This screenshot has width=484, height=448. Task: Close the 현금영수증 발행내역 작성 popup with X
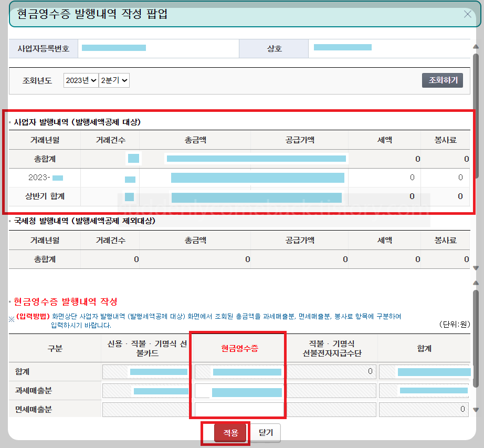[467, 14]
